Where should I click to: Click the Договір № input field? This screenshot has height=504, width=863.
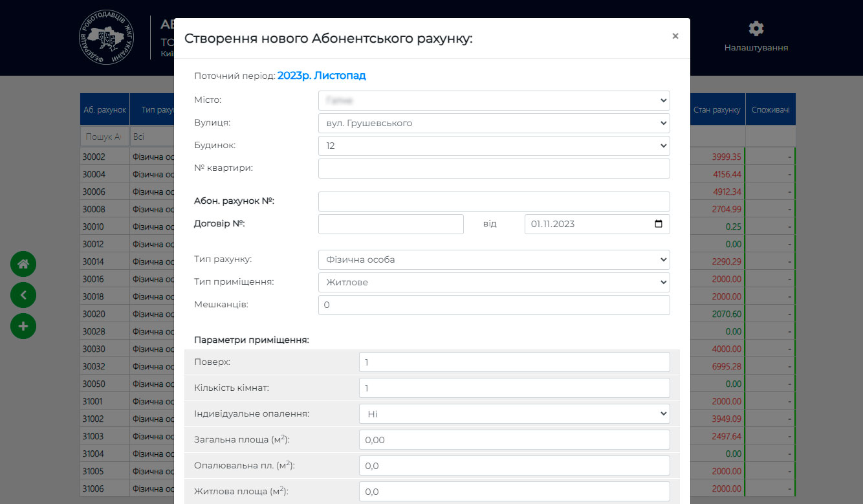[391, 224]
